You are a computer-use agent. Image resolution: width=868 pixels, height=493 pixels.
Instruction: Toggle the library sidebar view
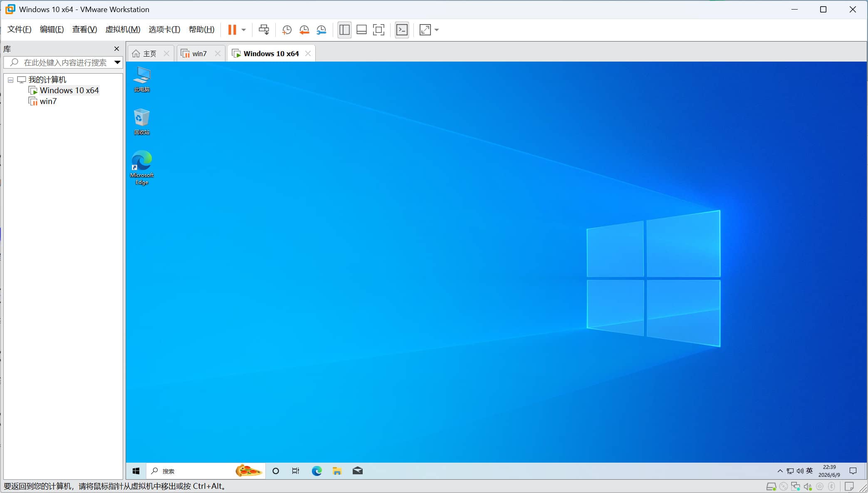[x=344, y=30]
